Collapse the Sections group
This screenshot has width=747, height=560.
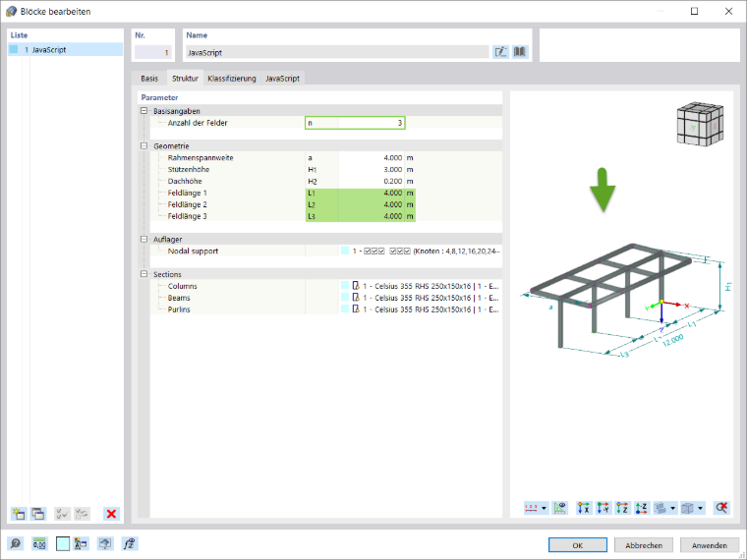pos(144,274)
